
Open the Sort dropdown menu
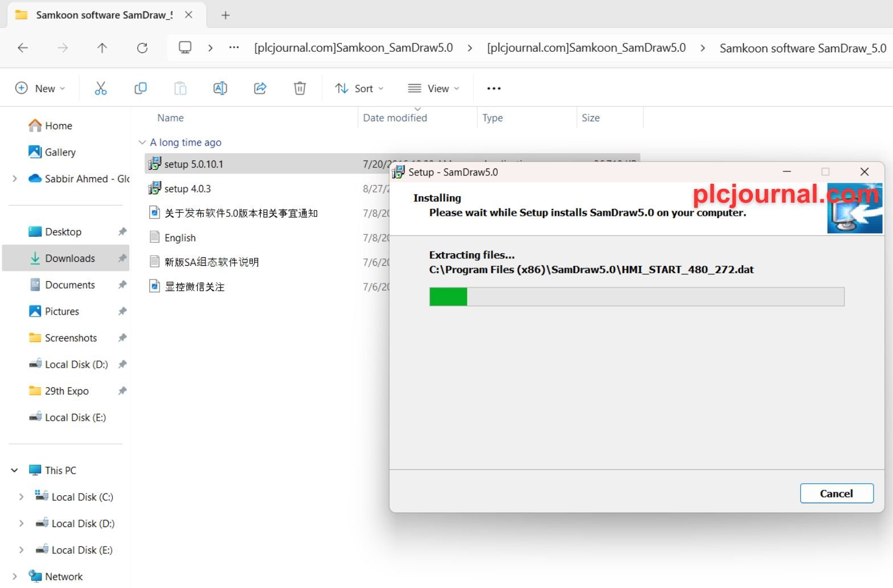(359, 88)
